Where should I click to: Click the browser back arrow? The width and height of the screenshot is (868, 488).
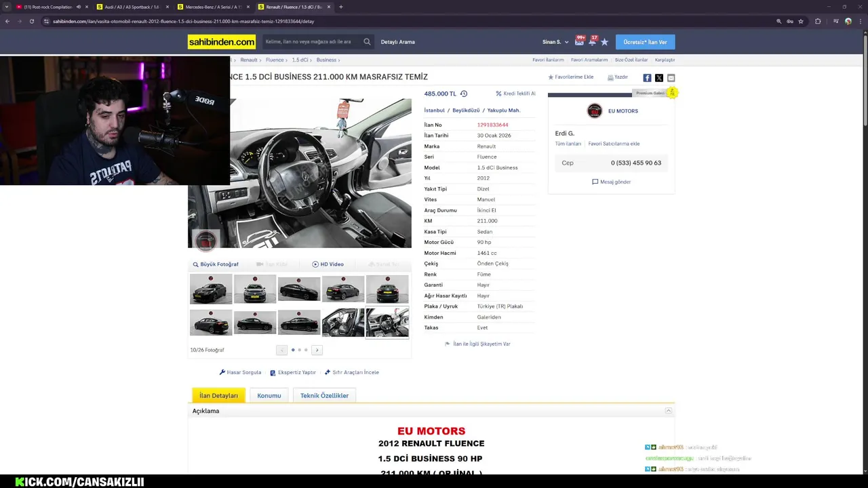coord(7,21)
